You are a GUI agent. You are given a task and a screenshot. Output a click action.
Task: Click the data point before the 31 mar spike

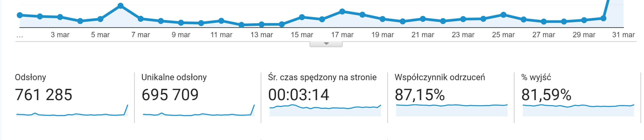603,18
